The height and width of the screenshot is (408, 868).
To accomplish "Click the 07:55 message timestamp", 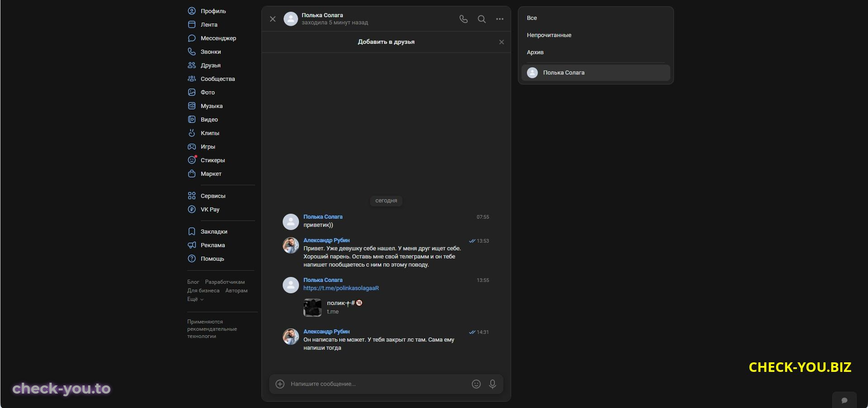I will (x=483, y=217).
